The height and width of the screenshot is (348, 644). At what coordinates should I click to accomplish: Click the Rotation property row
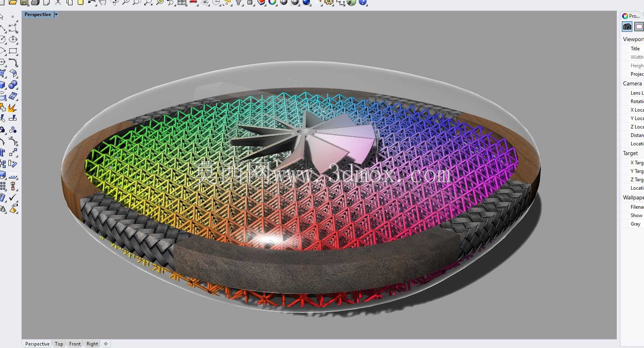click(632, 101)
